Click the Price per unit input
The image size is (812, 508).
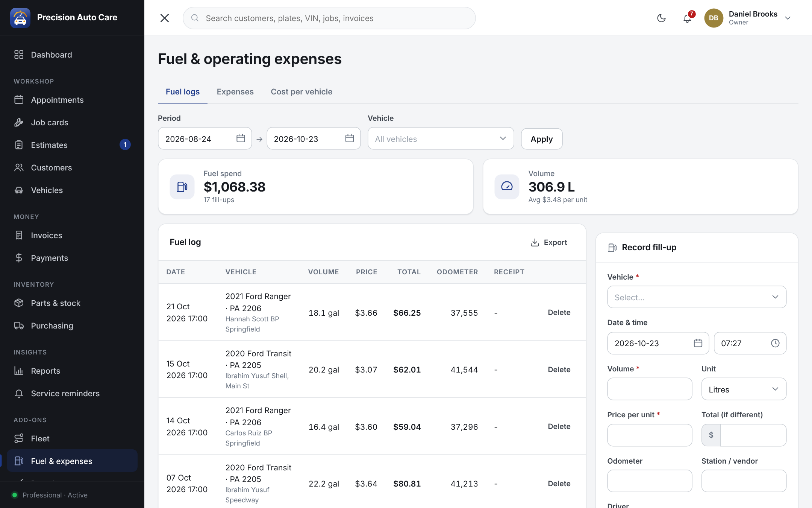[x=650, y=435]
